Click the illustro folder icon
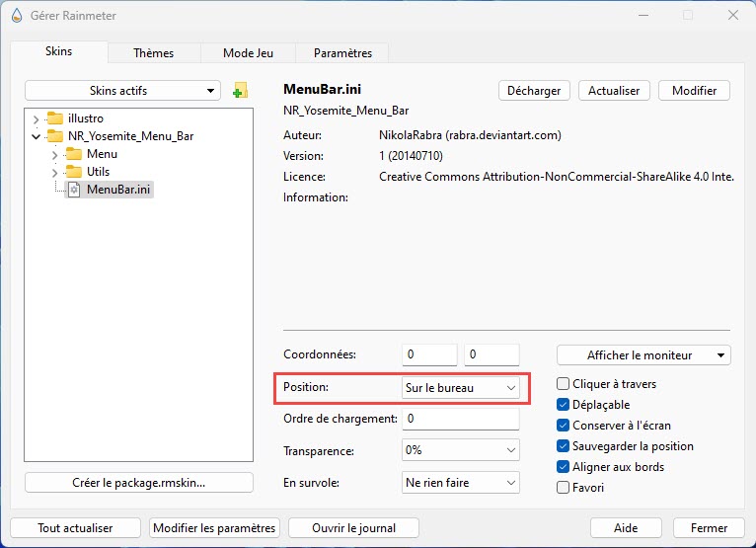 pos(55,118)
